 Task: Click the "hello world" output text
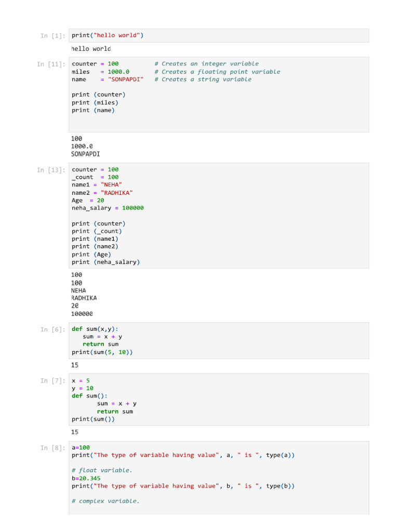[x=91, y=49]
